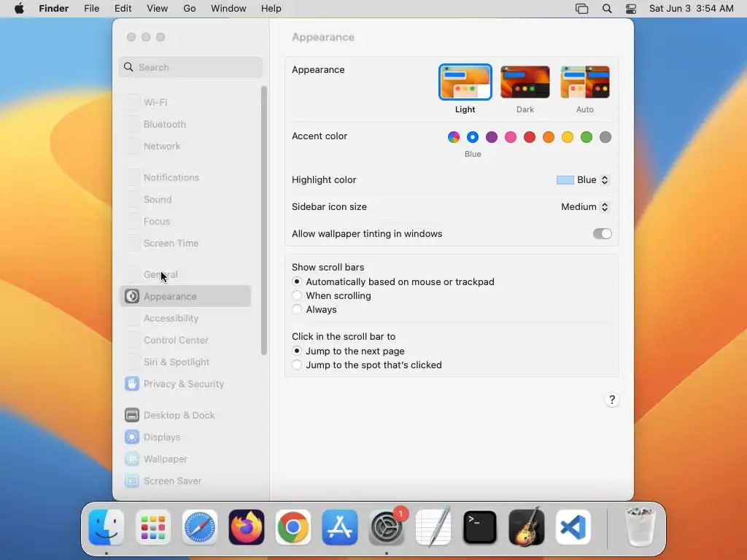
Task: Open App Store from the Dock
Action: point(340,527)
